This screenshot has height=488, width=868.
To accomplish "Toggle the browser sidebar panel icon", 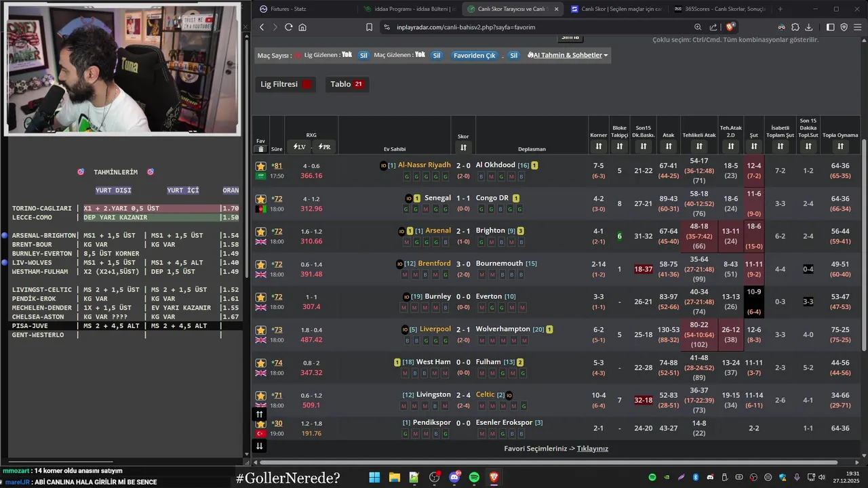I will click(830, 27).
